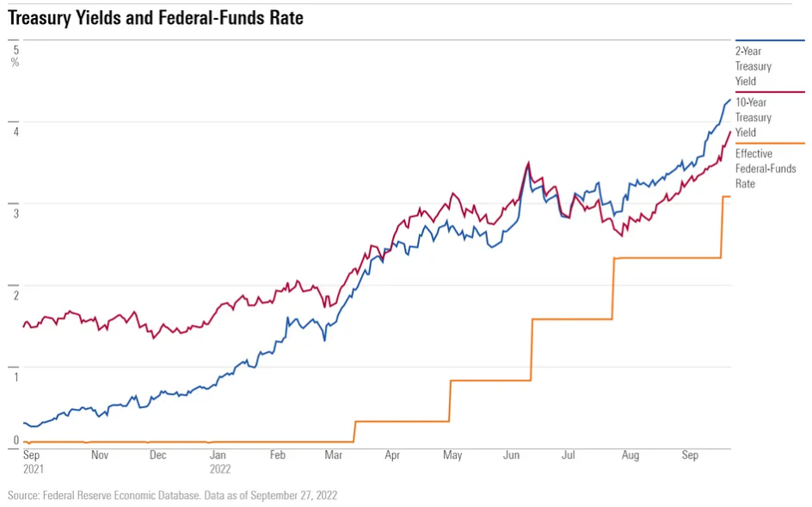Viewport: 812px width, 507px height.
Task: Click the Nov x-axis label
Action: point(100,454)
